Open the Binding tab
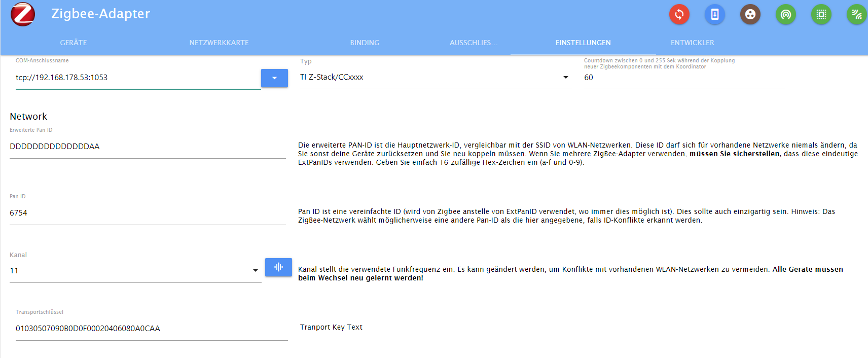The image size is (868, 358). pyautogui.click(x=365, y=43)
